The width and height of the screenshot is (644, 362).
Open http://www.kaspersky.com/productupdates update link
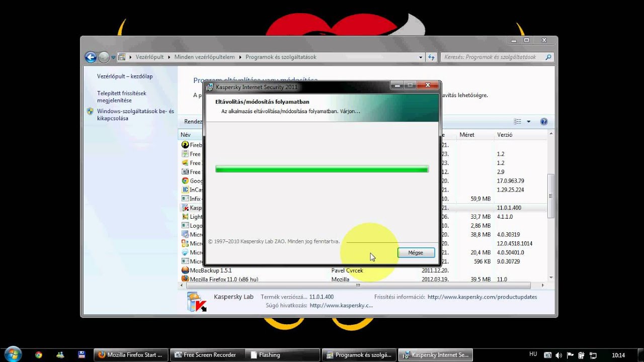(x=482, y=297)
